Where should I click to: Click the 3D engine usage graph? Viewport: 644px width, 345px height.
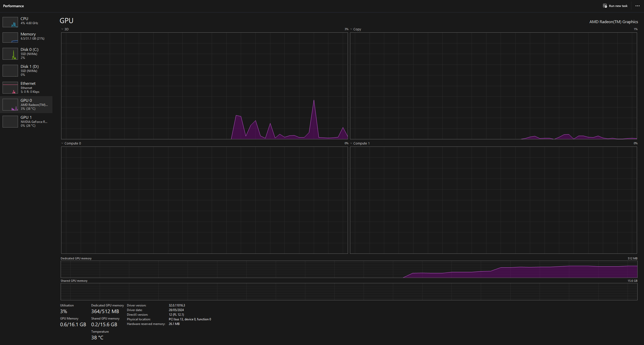[x=204, y=86]
